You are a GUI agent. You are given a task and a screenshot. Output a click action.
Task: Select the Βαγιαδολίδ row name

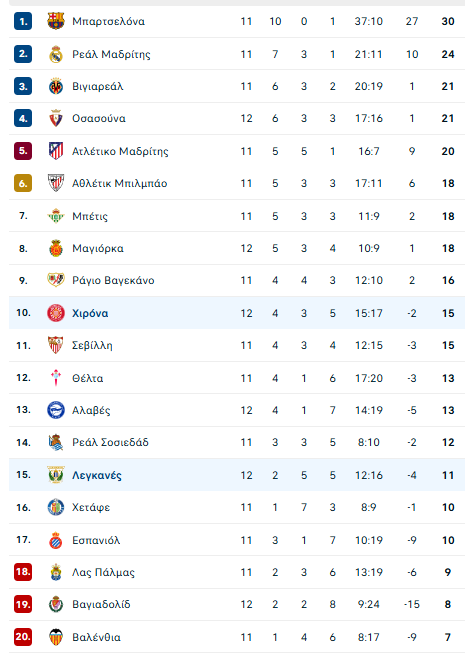101,604
